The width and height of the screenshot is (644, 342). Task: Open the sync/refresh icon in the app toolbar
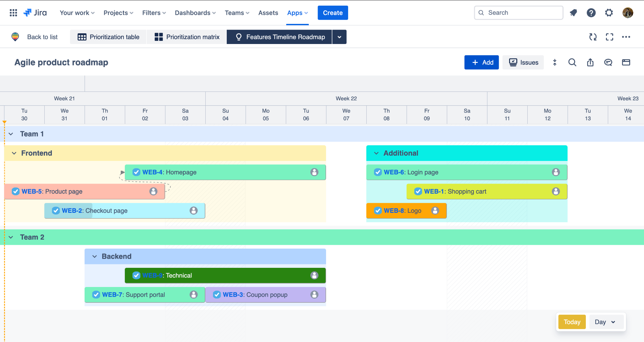tap(593, 37)
